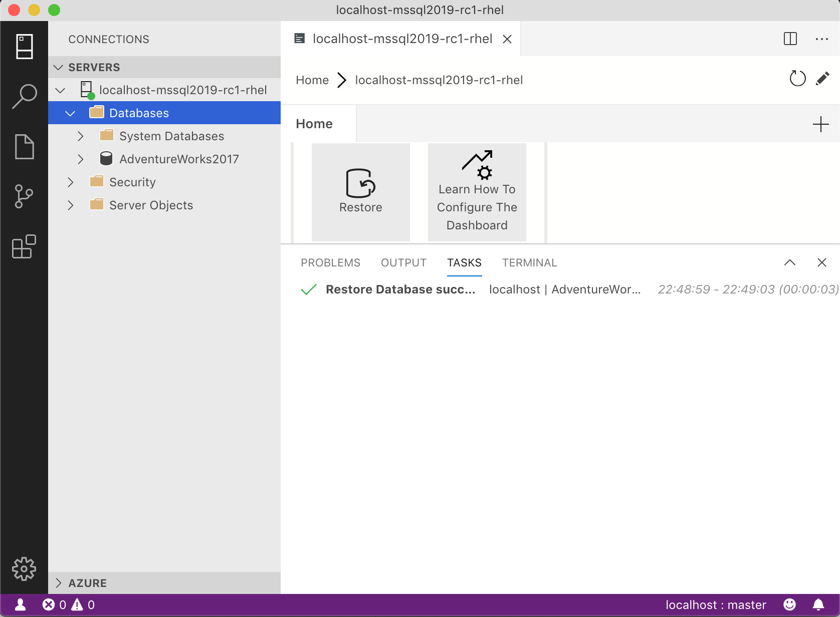Select the Security tree label
Viewport: 840px width, 617px height.
click(x=133, y=182)
